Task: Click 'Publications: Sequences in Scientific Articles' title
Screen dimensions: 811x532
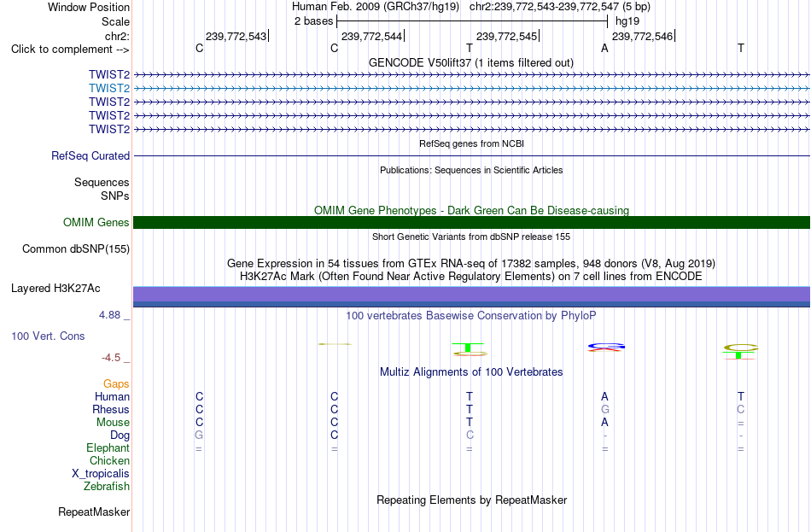Action: 471,170
